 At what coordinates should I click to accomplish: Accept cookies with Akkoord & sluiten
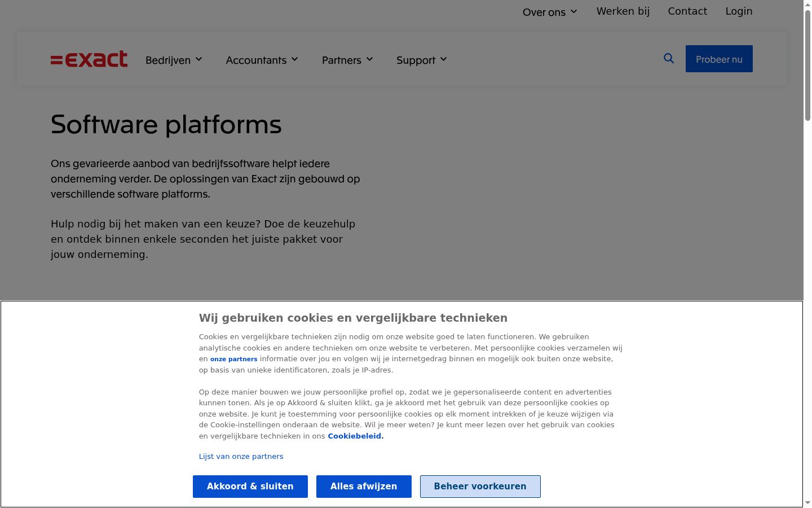(x=250, y=487)
